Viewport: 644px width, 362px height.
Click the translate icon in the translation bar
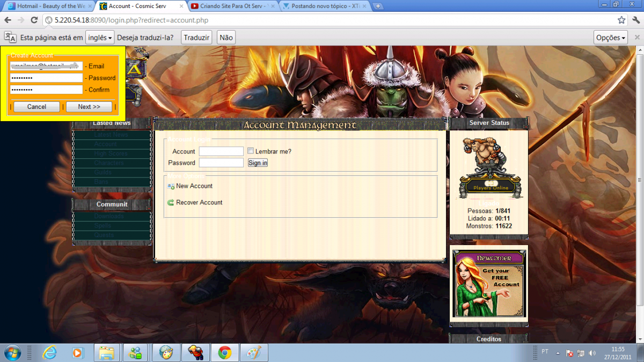pos(10,37)
